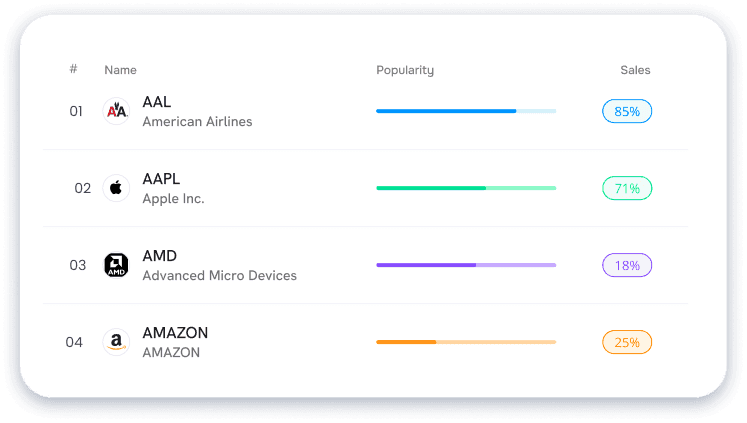Click the purple AMD popularity bar
747x423 pixels.
pyautogui.click(x=466, y=265)
